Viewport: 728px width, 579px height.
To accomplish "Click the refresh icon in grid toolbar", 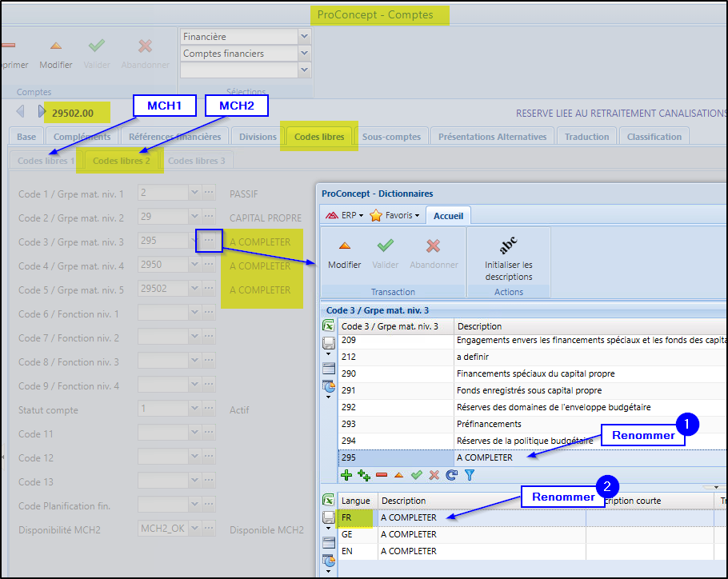I will [452, 475].
